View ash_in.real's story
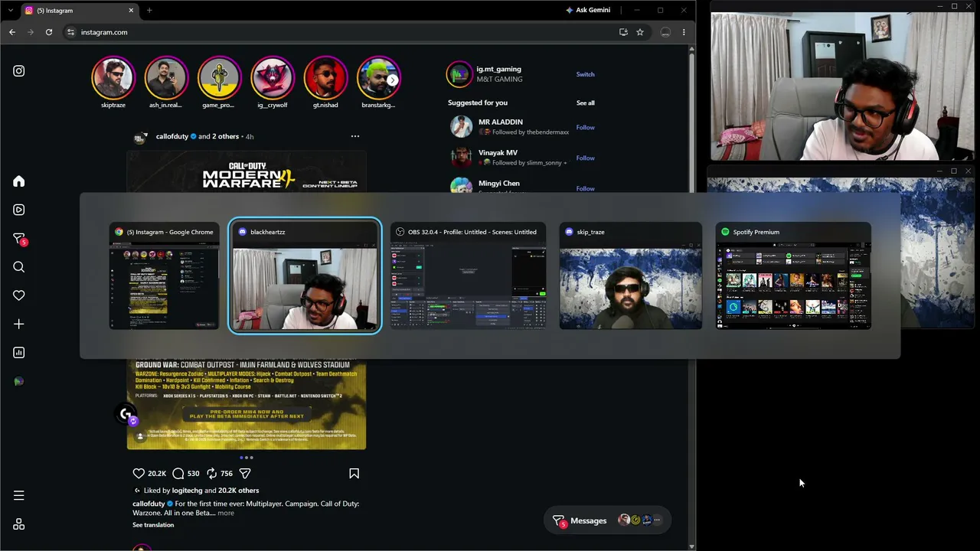This screenshot has height=551, width=980. point(166,77)
